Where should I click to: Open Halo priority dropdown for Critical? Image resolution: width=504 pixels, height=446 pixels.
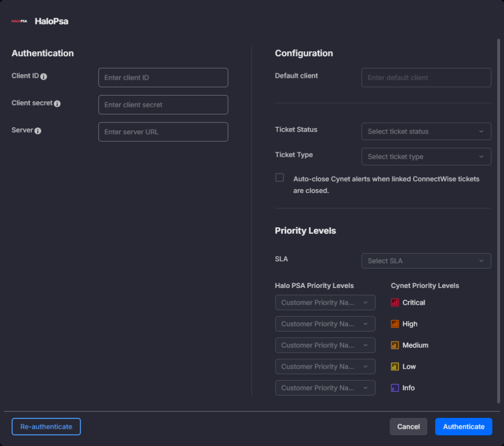[325, 303]
